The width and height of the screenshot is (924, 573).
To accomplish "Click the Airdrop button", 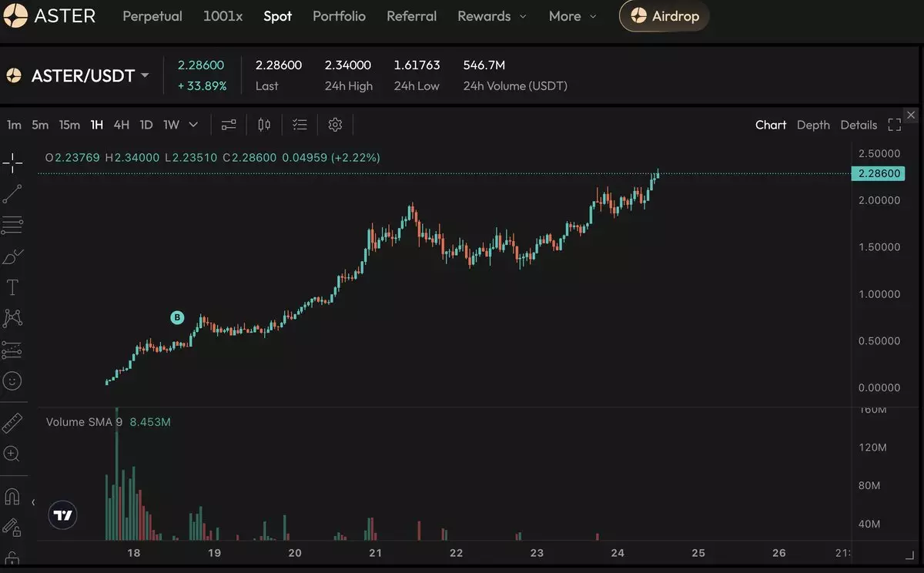I will tap(664, 16).
